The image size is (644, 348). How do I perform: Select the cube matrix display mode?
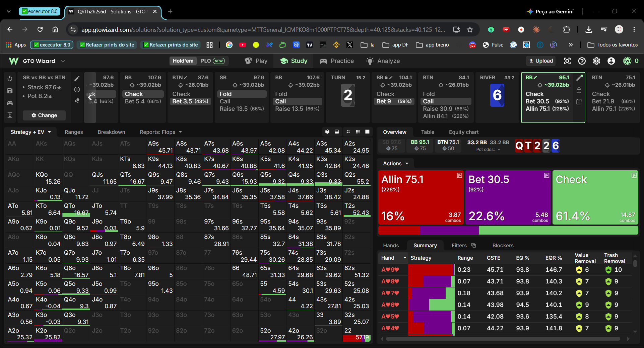tap(327, 132)
